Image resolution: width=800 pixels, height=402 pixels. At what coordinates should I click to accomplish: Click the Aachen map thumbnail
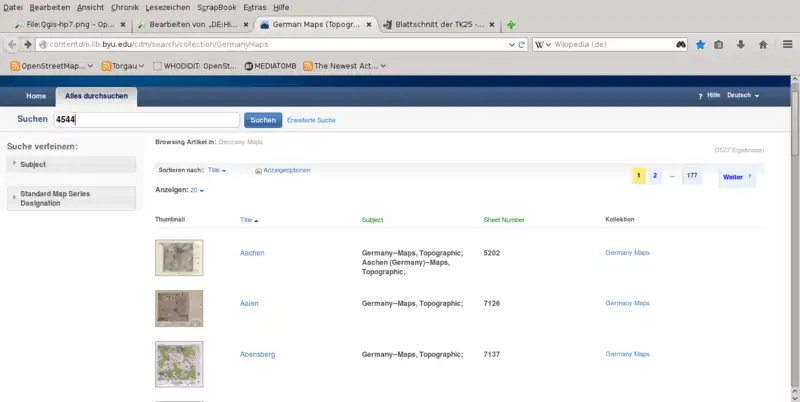click(179, 257)
